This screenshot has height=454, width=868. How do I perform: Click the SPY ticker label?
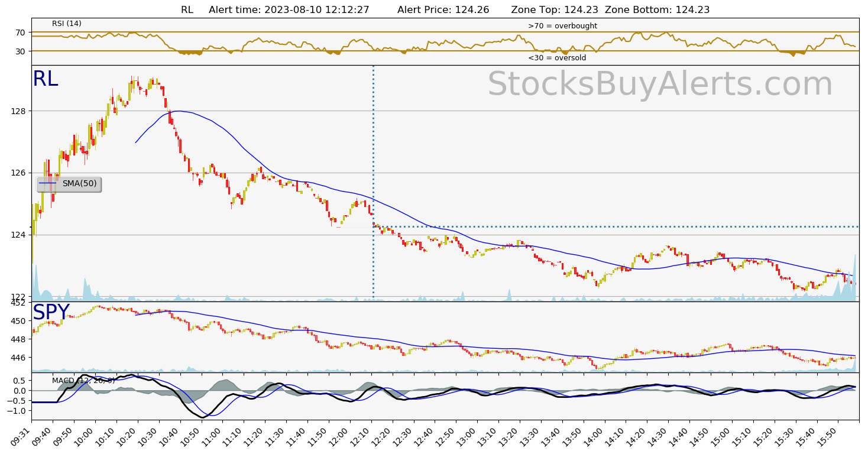tap(51, 312)
